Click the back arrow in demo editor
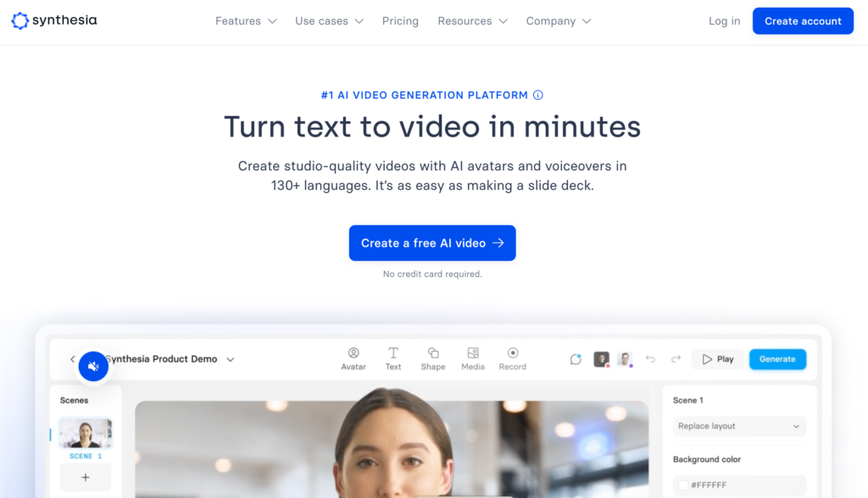 coord(73,359)
